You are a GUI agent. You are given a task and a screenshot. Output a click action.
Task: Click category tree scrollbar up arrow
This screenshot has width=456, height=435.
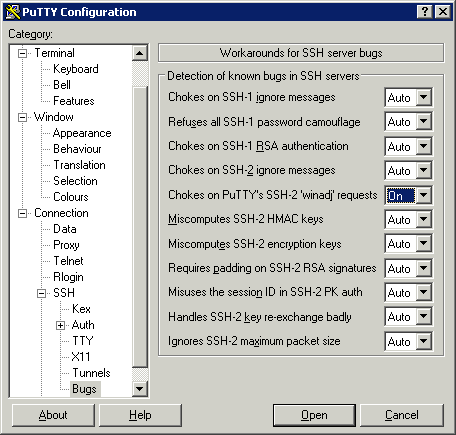pyautogui.click(x=140, y=53)
